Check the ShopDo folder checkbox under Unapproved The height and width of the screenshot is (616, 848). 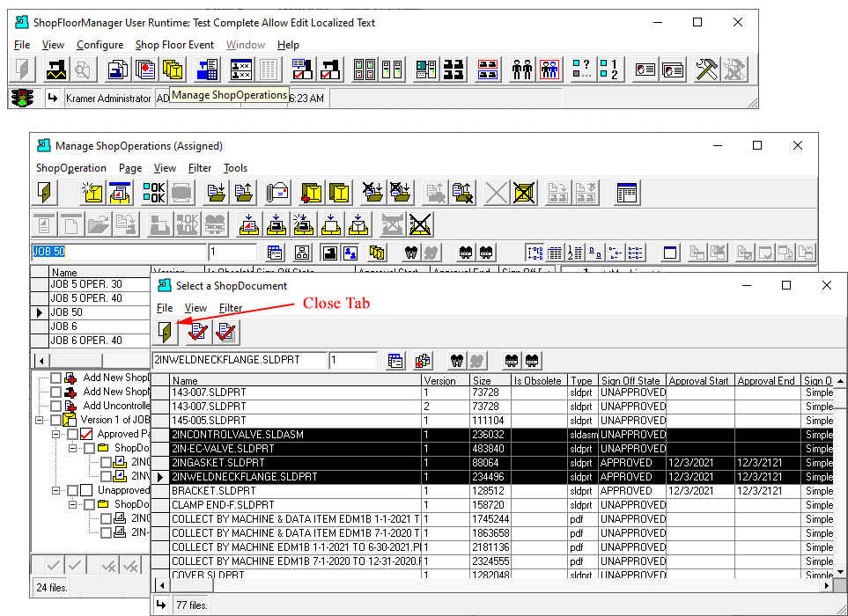89,505
